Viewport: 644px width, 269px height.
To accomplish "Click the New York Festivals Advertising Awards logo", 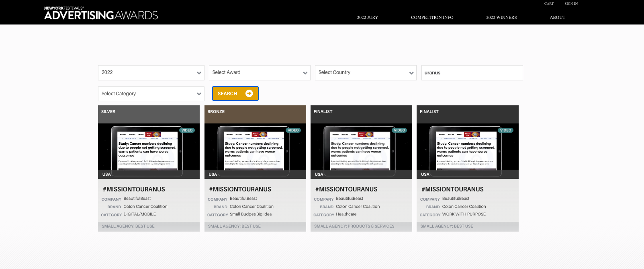I will [101, 13].
